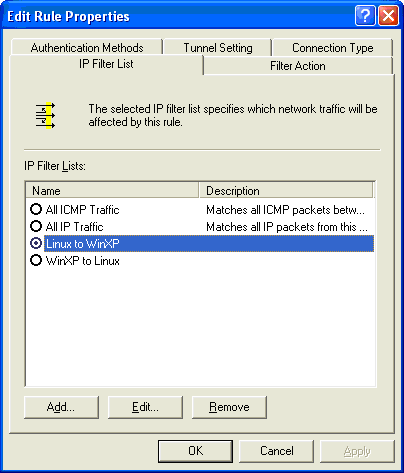Click the IP filter list arrows icon
The width and height of the screenshot is (404, 473).
45,116
